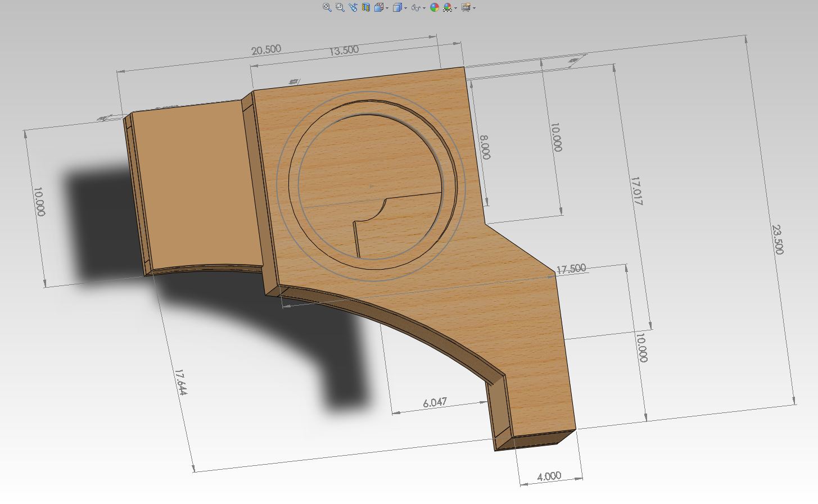Expand the View Settings dropdown arrow
818x504 pixels.
pos(474,8)
